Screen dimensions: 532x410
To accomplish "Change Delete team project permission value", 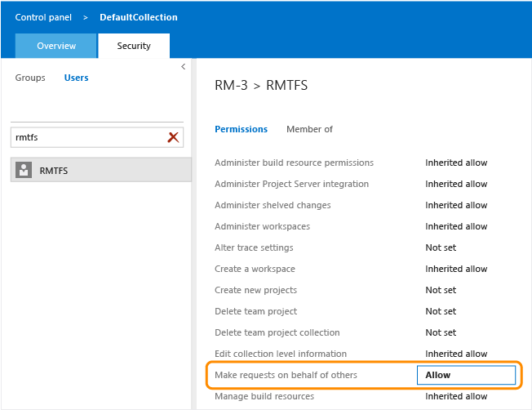I will (441, 311).
